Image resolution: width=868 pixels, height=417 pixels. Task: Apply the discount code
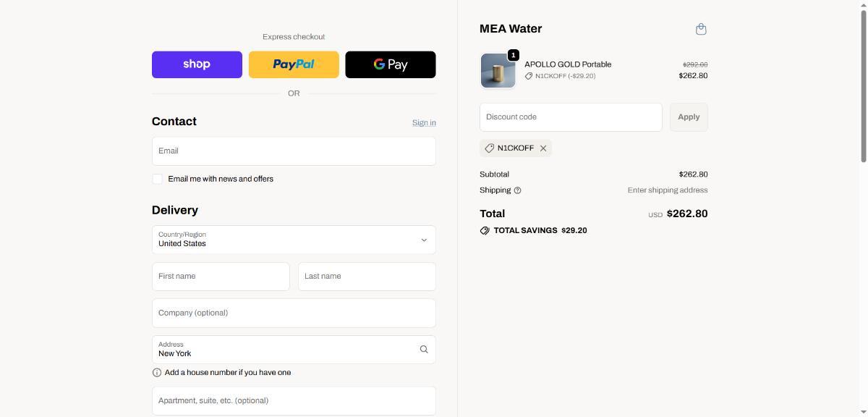point(689,117)
